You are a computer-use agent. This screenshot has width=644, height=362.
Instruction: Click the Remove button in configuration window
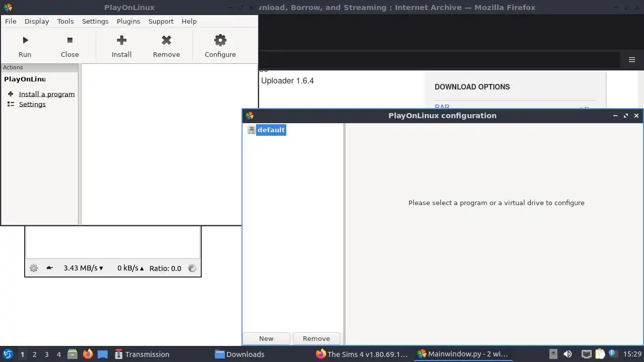pos(316,338)
